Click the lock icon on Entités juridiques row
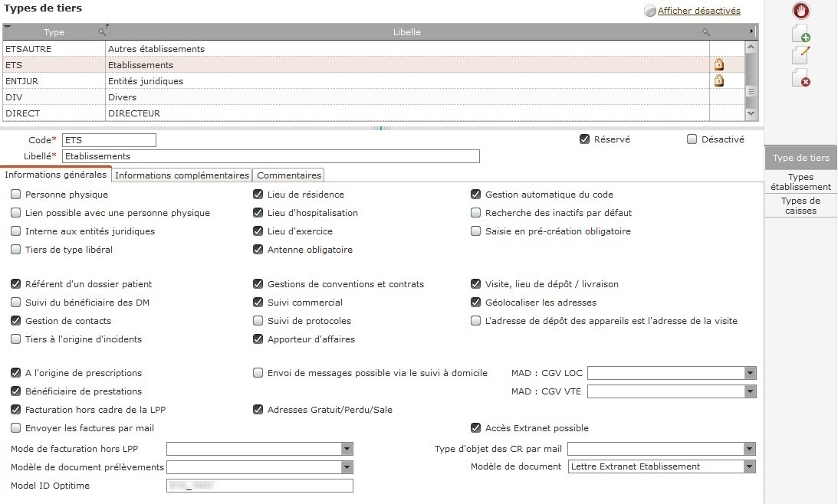The image size is (838, 504). coord(719,80)
